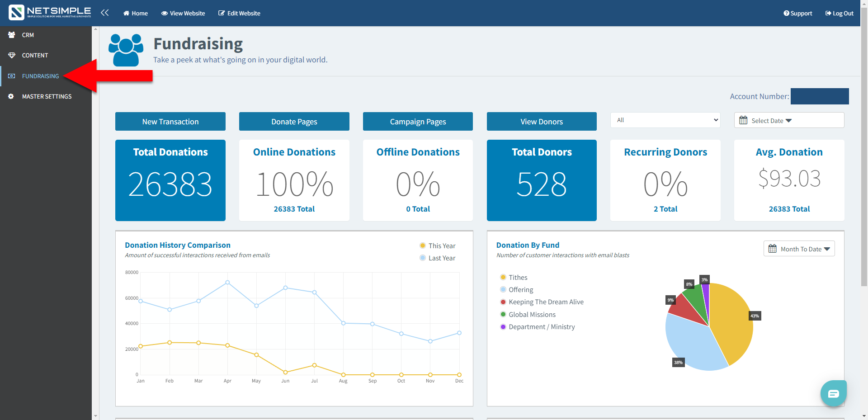Collapse the sidebar with the double-chevron icon

pos(105,13)
